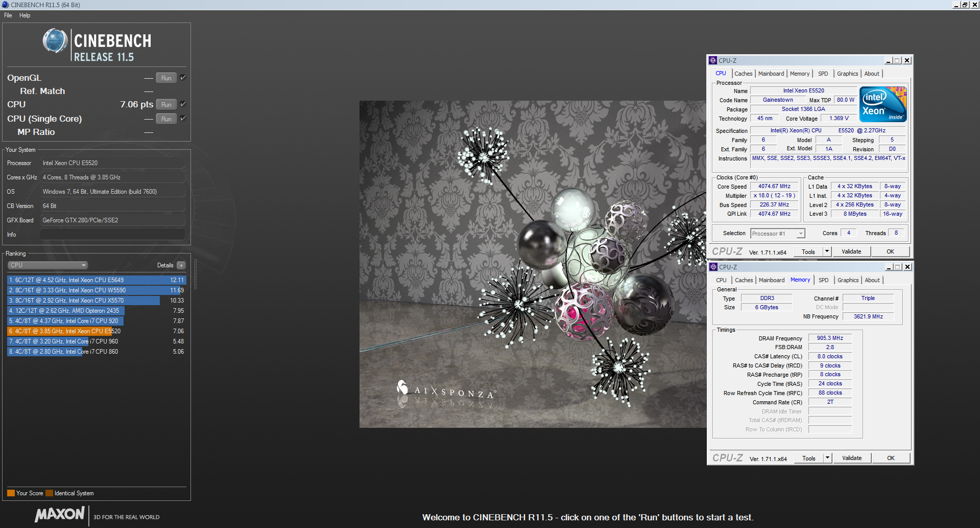Switch to Memory tab in upper CPU-Z
Screen dimensions: 980x528
tap(800, 74)
